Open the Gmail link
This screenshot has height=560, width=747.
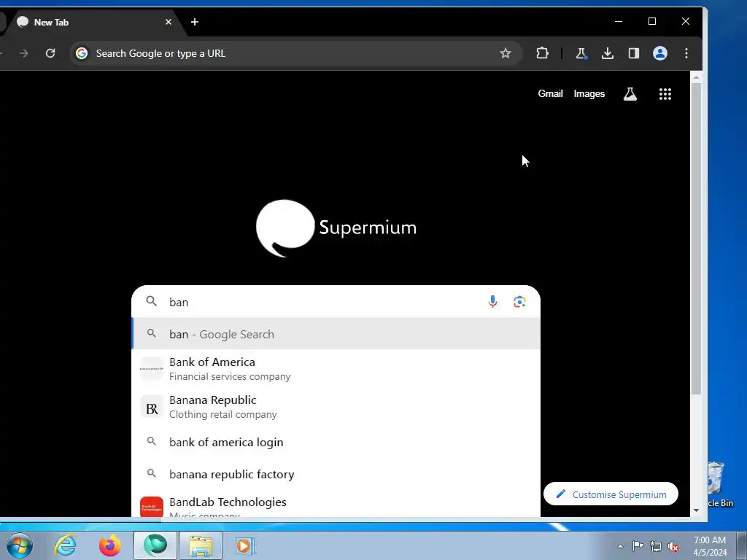[550, 94]
